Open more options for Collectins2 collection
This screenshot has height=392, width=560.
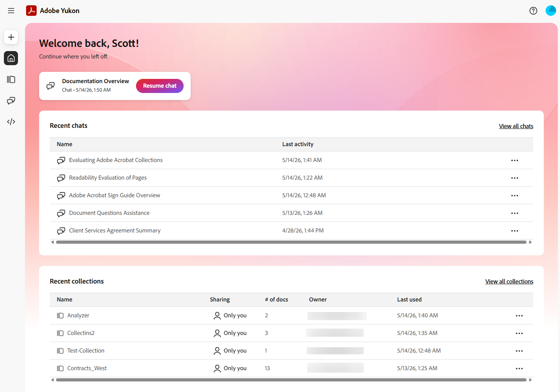tap(519, 333)
